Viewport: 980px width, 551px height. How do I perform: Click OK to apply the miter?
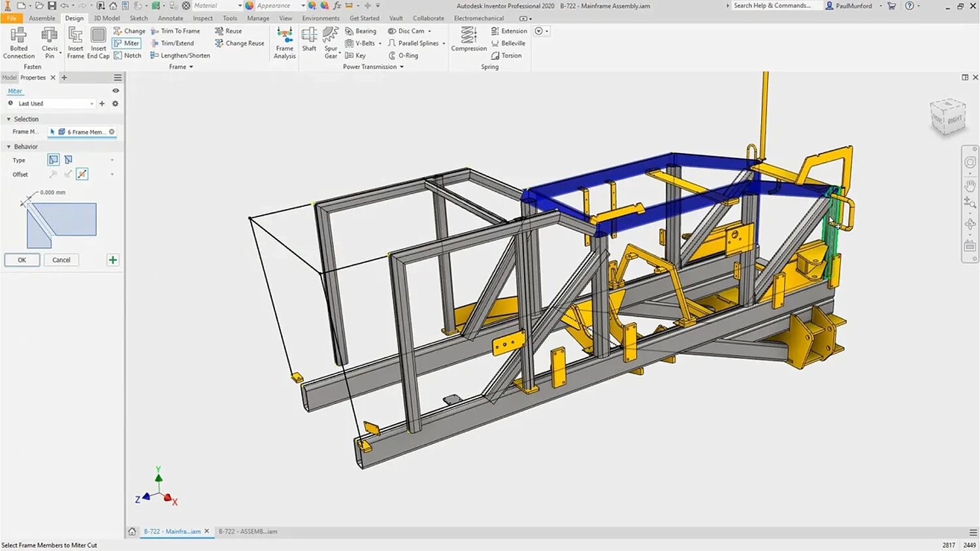click(22, 260)
